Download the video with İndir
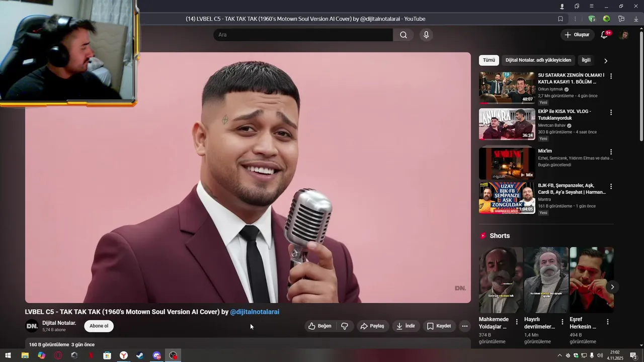This screenshot has width=644, height=362. (x=406, y=326)
